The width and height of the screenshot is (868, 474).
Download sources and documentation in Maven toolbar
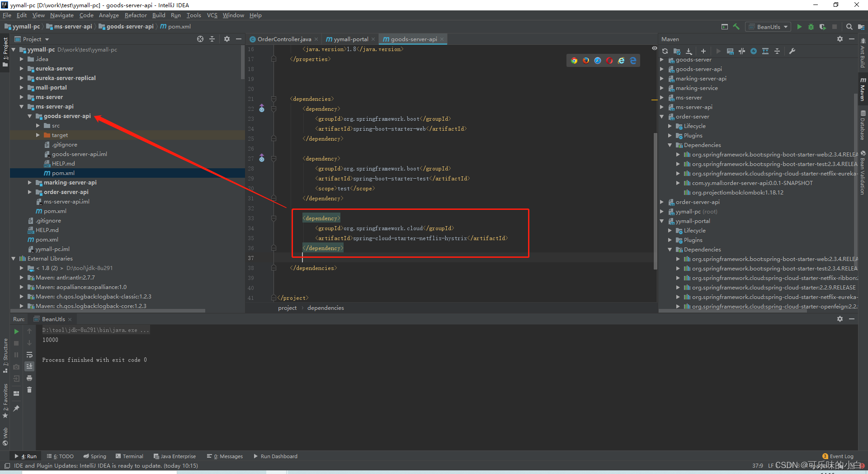pyautogui.click(x=689, y=51)
